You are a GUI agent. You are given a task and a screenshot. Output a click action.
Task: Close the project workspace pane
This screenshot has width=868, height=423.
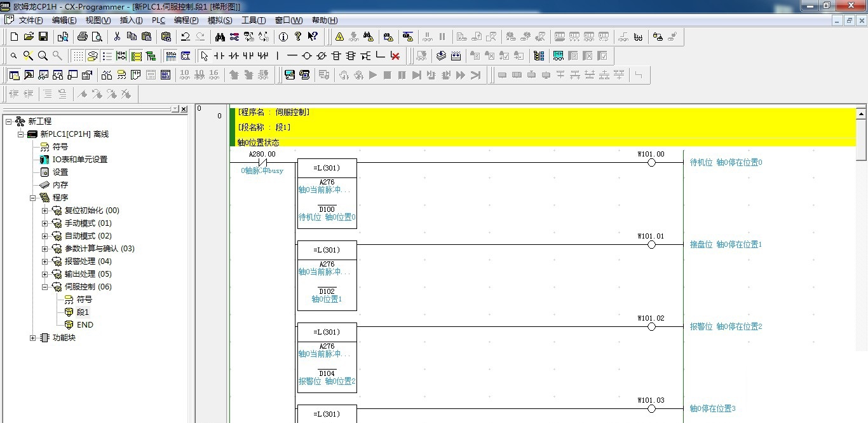pos(184,109)
